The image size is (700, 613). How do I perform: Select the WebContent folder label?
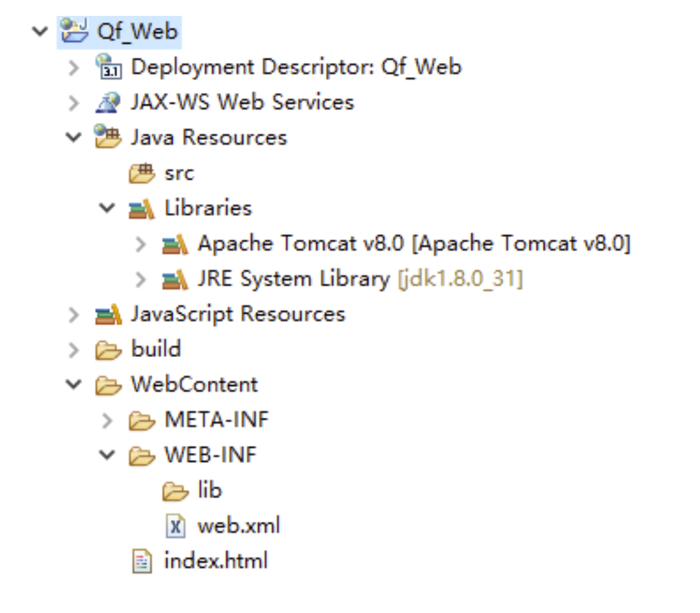[195, 385]
